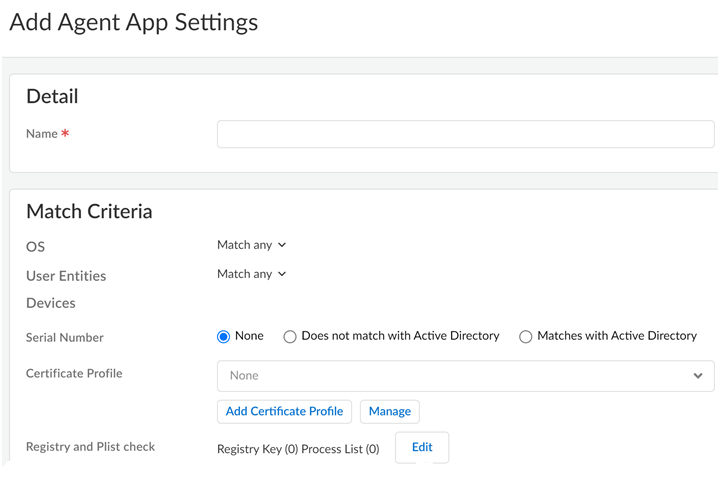Expand the Certificate Profile select box
720x487 pixels.
tap(465, 375)
